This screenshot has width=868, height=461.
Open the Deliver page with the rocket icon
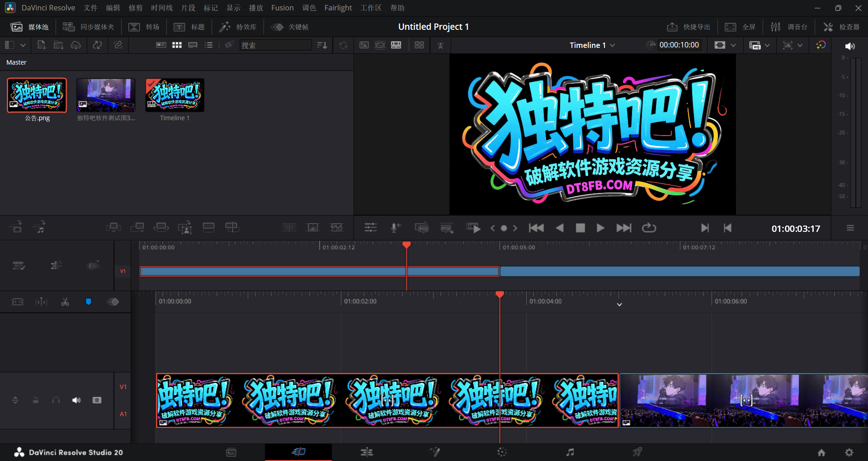click(x=637, y=452)
